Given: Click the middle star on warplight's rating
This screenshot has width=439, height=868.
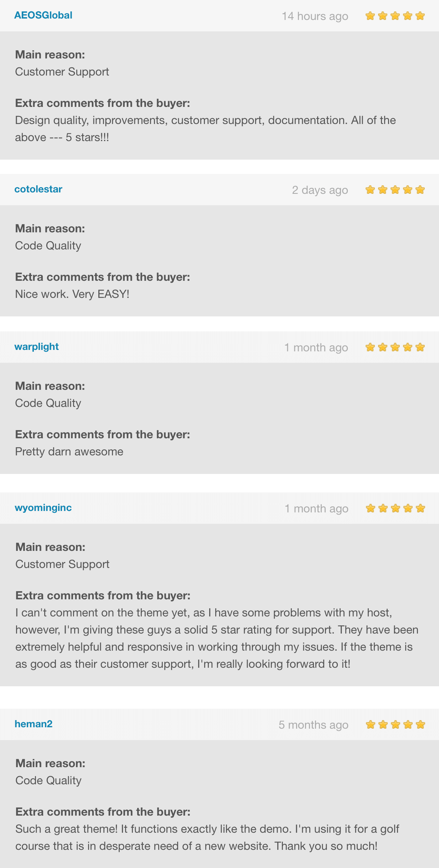Looking at the screenshot, I should pos(395,347).
